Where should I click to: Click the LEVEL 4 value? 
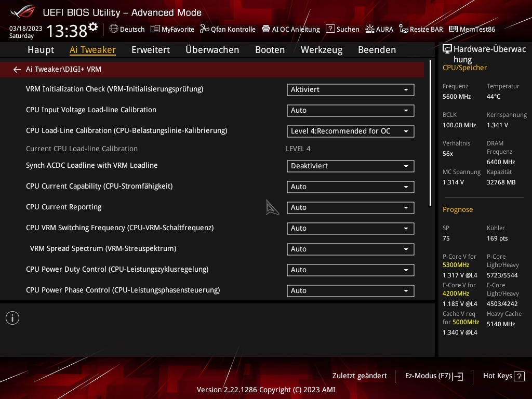(x=298, y=149)
